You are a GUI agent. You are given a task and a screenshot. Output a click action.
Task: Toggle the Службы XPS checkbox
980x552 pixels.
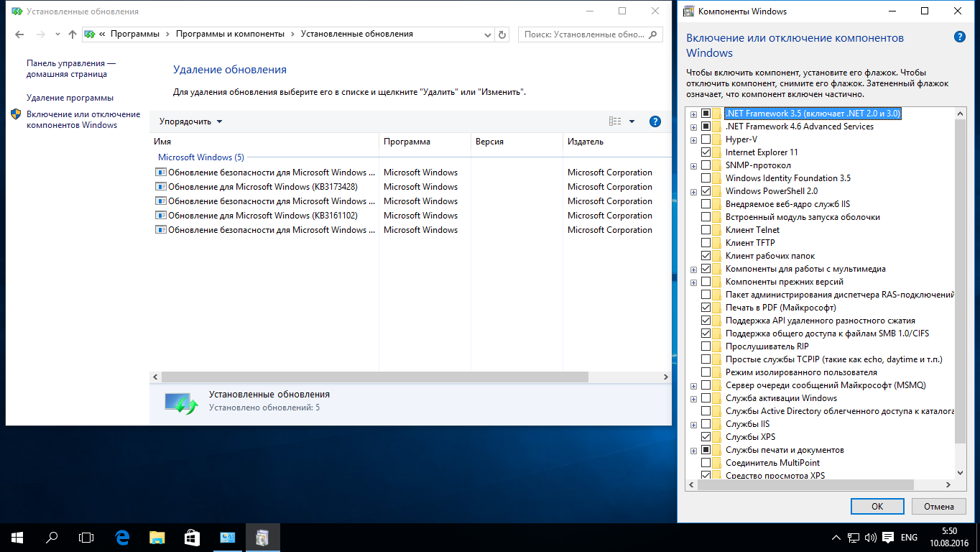click(x=706, y=437)
